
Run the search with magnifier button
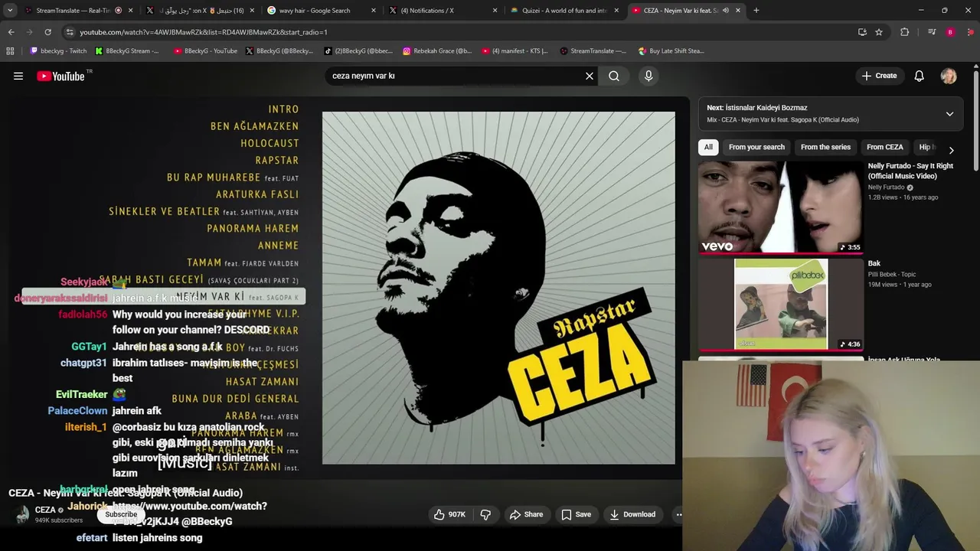click(x=614, y=76)
